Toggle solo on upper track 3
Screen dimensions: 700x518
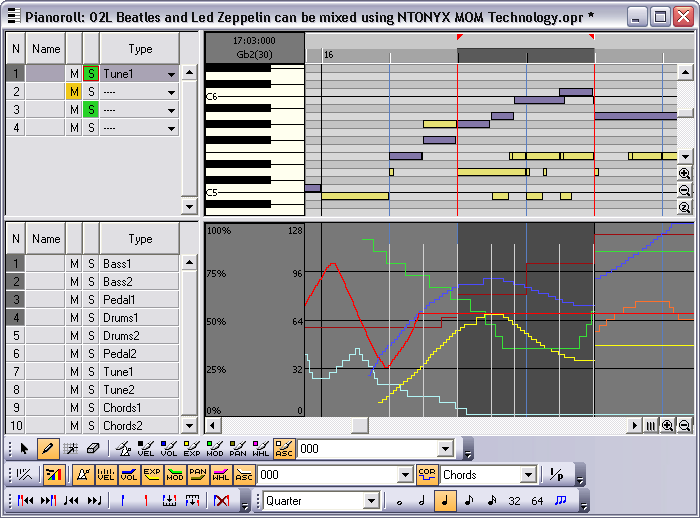pos(90,109)
